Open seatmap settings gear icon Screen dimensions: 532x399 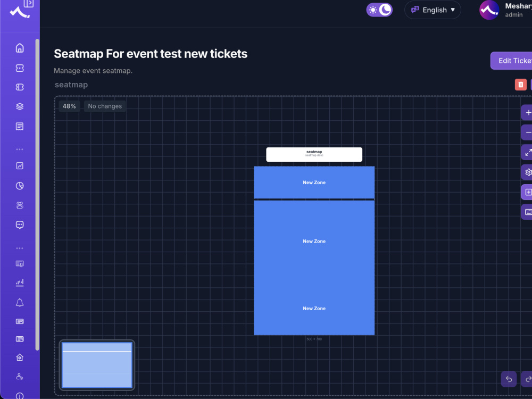click(x=527, y=172)
